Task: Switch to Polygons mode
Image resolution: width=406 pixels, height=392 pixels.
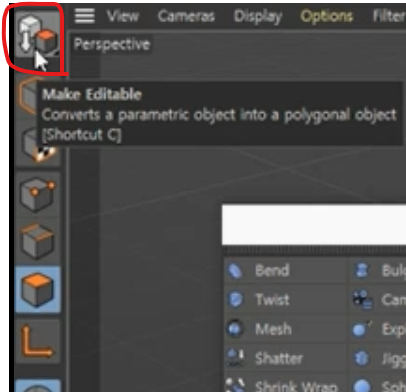Action: 38,289
